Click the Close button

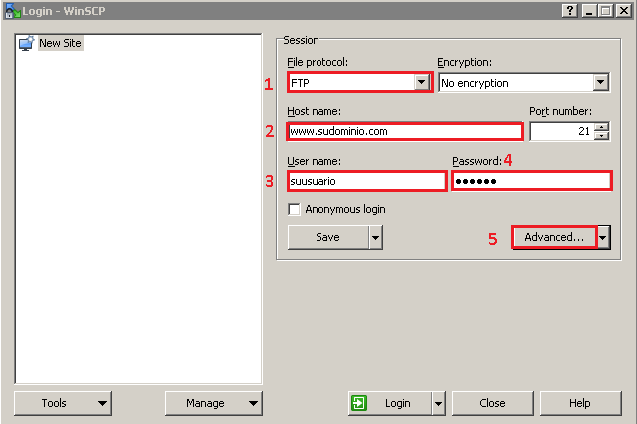(492, 403)
